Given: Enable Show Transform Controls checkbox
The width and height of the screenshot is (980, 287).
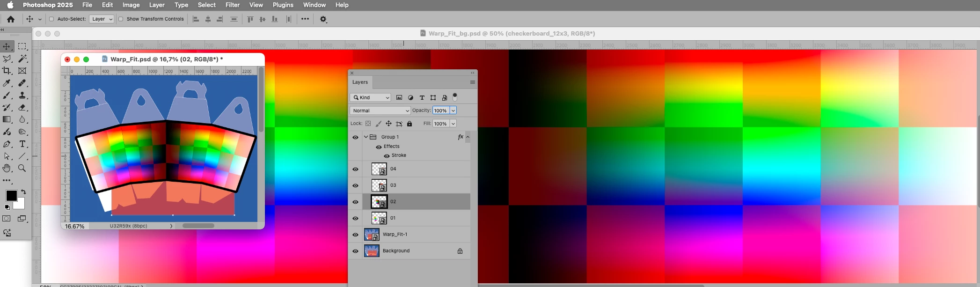Looking at the screenshot, I should (x=121, y=19).
